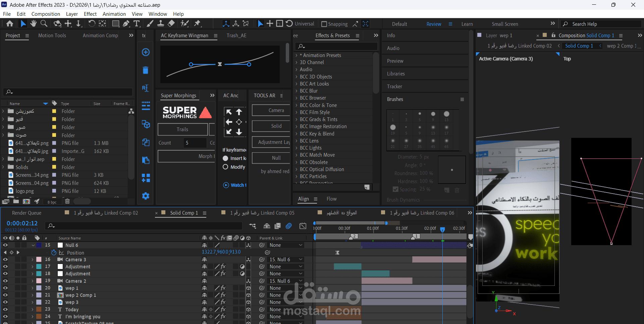644x324 pixels.
Task: Hide the Camera 3 layer with its eye
Action: point(5,260)
